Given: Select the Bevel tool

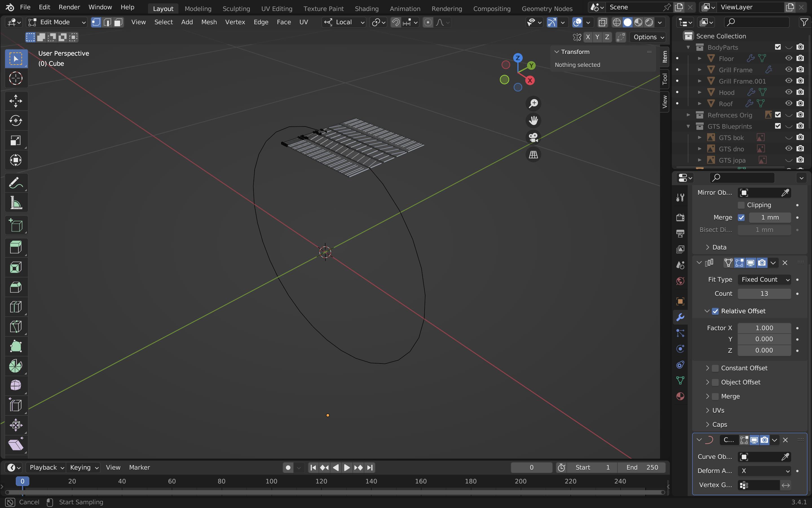Looking at the screenshot, I should [16, 288].
